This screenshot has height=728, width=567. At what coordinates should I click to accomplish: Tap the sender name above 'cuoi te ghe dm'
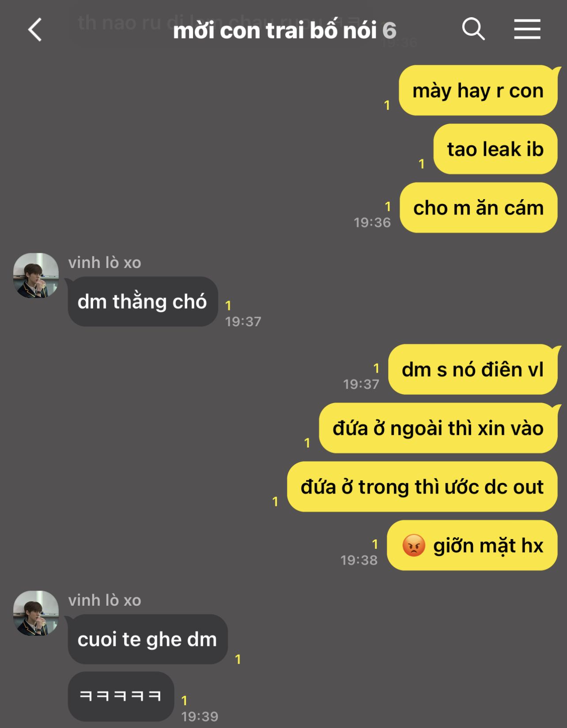pos(105,600)
